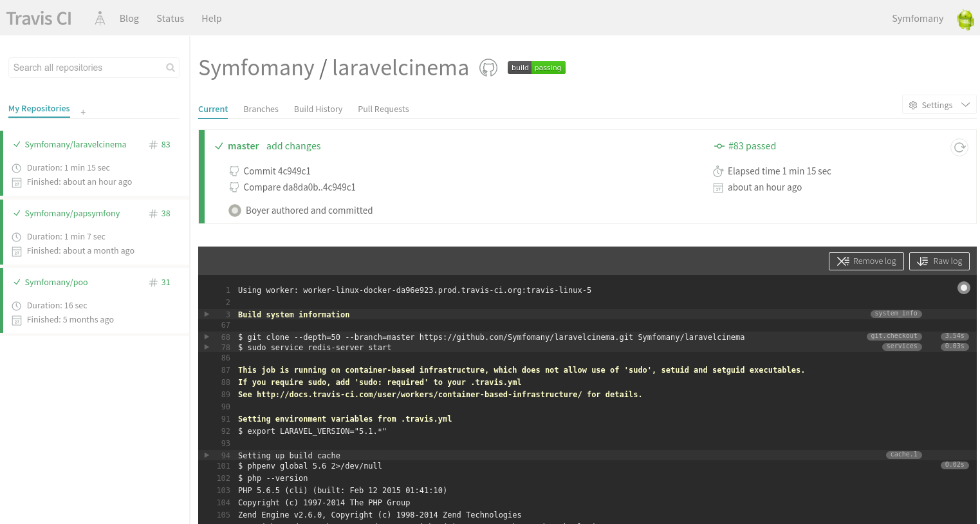The width and height of the screenshot is (980, 524).
Task: Open the user avatar in top right
Action: coord(965,19)
